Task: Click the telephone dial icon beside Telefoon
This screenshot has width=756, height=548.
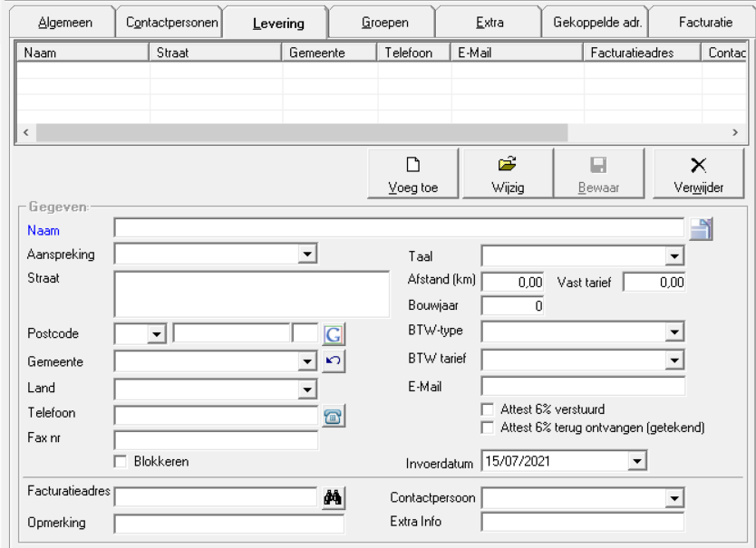Action: (x=334, y=417)
